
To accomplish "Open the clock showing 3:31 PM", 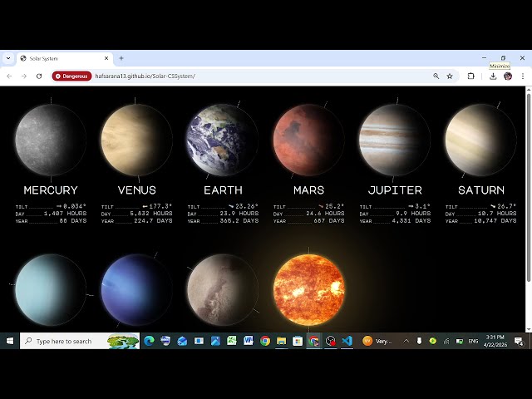I will [x=495, y=341].
